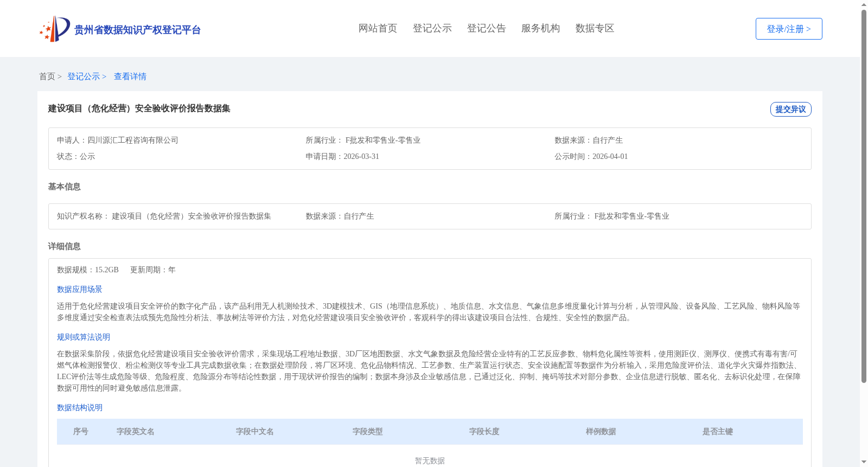Screen dimensions: 868x467
Task: Click the scrollbar up arrow
Action: pos(864,4)
